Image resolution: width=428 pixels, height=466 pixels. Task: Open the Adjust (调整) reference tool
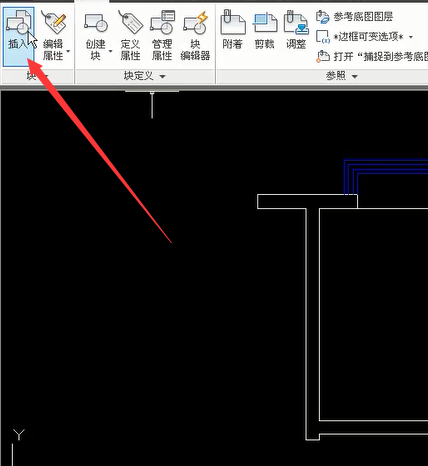point(296,30)
